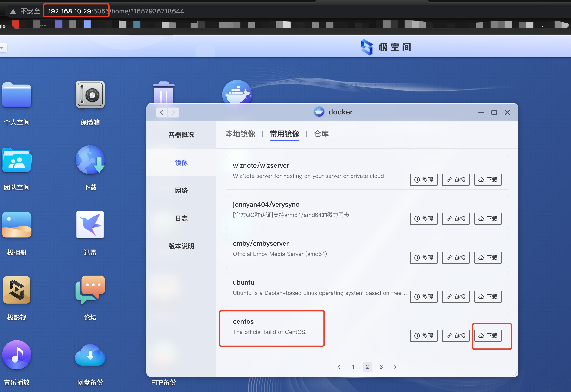
Task: Switch to 本地镜像 tab
Action: pos(240,134)
